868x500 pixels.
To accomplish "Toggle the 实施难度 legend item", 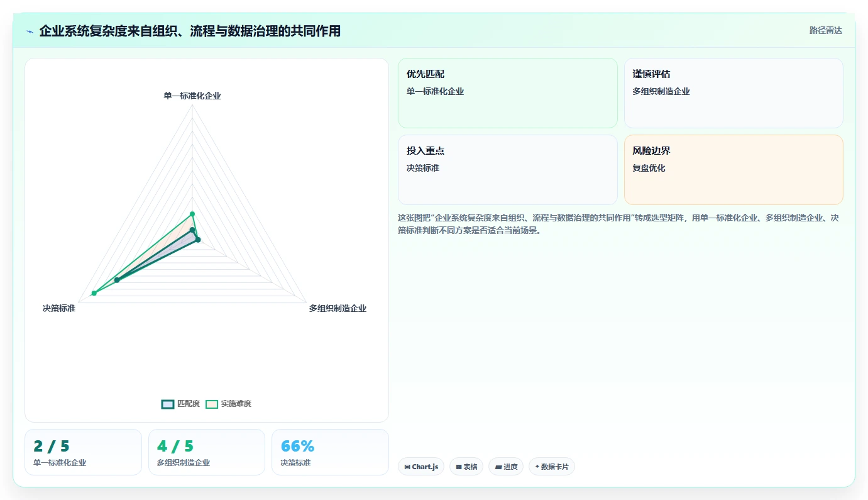I will (228, 404).
